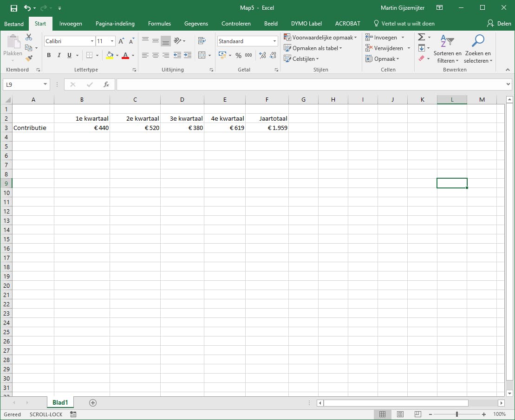
Task: Toggle bold formatting
Action: (x=49, y=55)
